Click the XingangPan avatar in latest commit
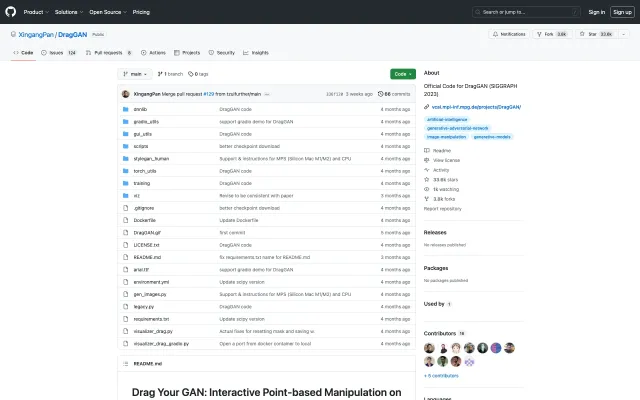Screen dimensions: 640x400 click(x=125, y=94)
